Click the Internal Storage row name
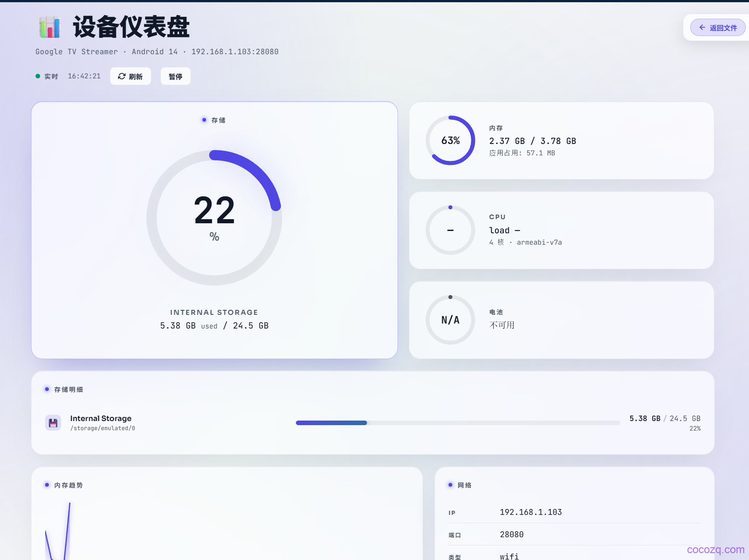Screen dimensions: 749x560 (101, 418)
